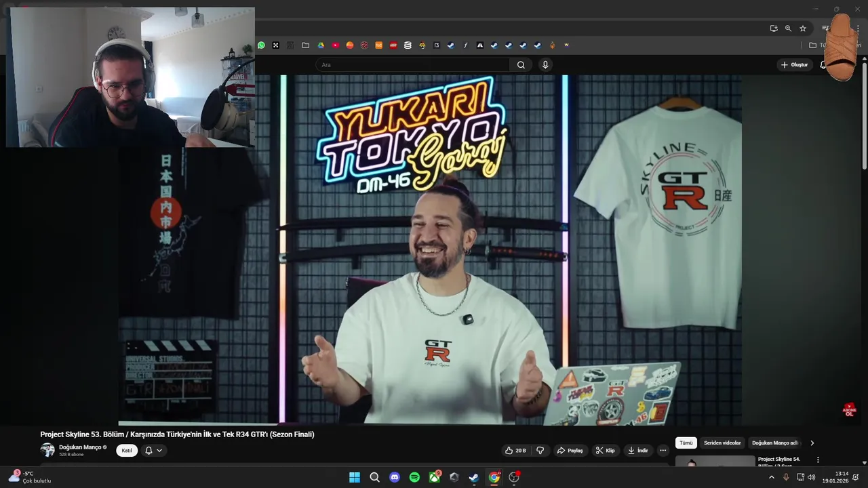Start voice search with microphone icon
The image size is (868, 488).
pos(545,65)
